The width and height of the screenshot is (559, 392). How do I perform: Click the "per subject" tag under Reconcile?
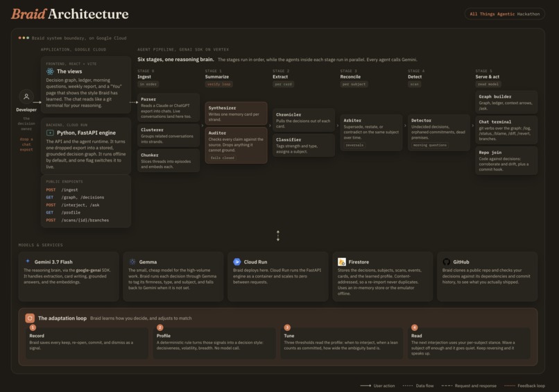pyautogui.click(x=354, y=84)
